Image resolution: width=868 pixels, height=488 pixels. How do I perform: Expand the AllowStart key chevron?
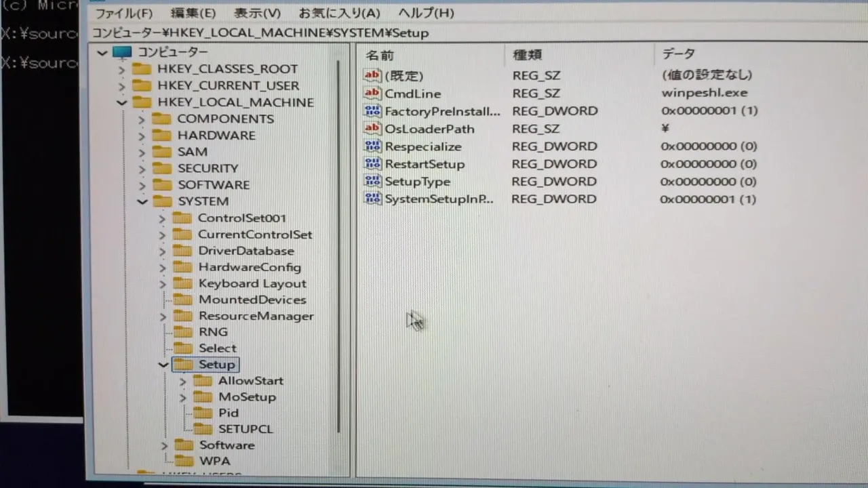coord(182,382)
